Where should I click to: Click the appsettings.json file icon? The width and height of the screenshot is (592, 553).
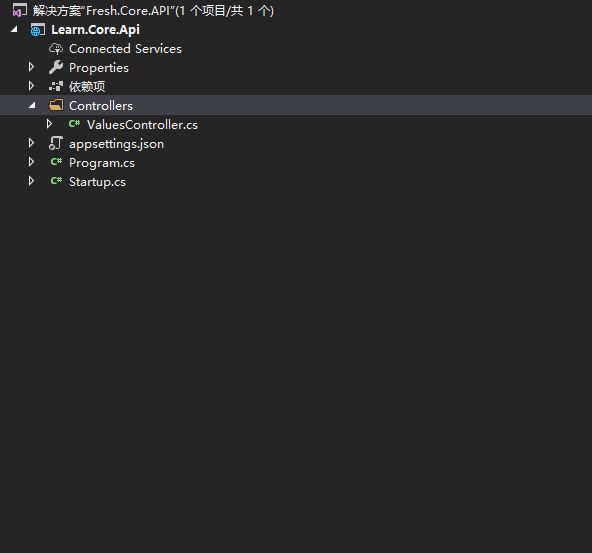[56, 143]
